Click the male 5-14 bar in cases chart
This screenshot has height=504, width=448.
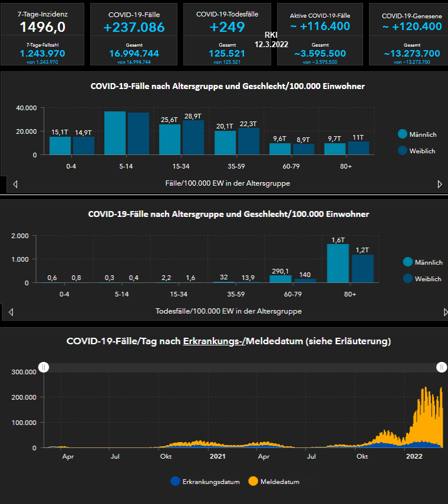pos(115,133)
